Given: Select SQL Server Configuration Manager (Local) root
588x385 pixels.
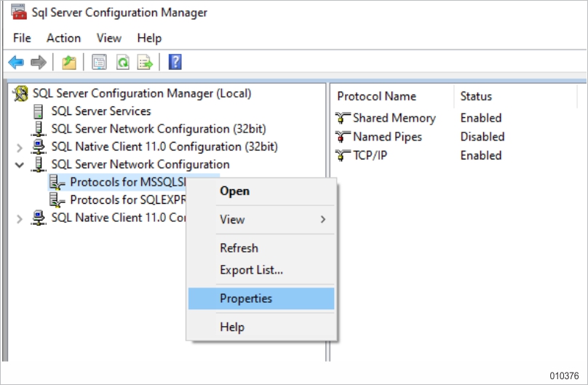Looking at the screenshot, I should [142, 93].
